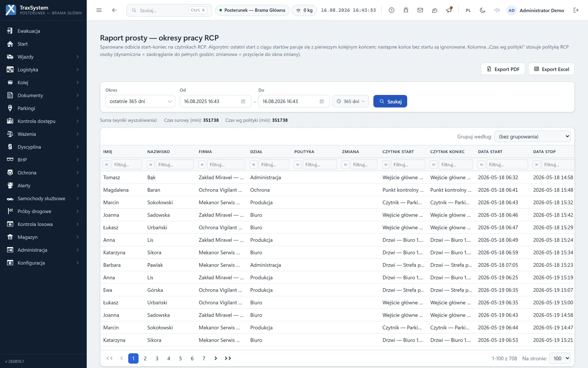Select the Posterunek — Brama Główna indicator
588x368 pixels.
pyautogui.click(x=252, y=10)
